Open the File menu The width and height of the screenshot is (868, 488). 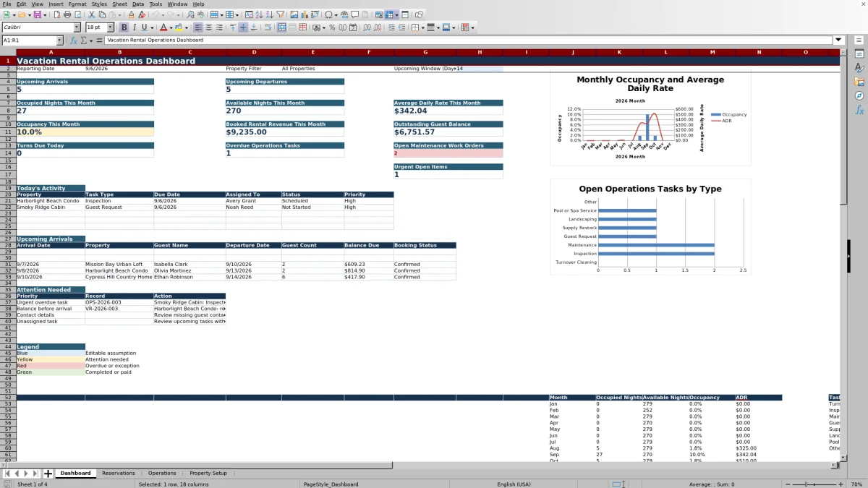tap(6, 4)
